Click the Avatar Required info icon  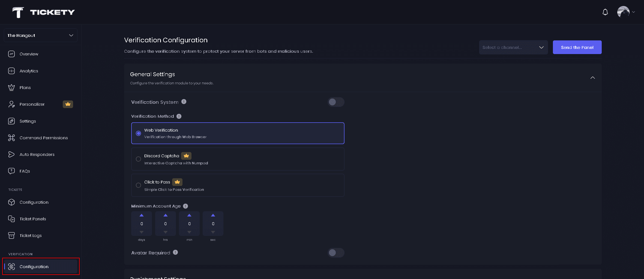[x=175, y=253]
